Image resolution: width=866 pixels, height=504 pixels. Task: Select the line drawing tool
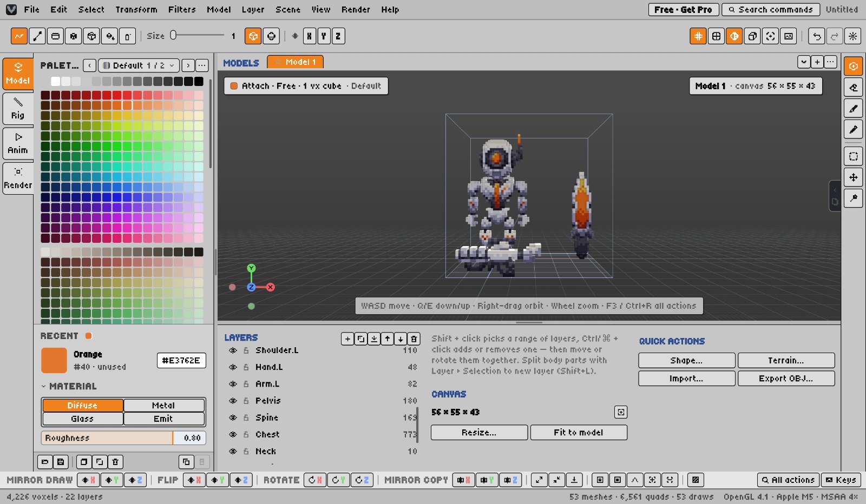37,36
